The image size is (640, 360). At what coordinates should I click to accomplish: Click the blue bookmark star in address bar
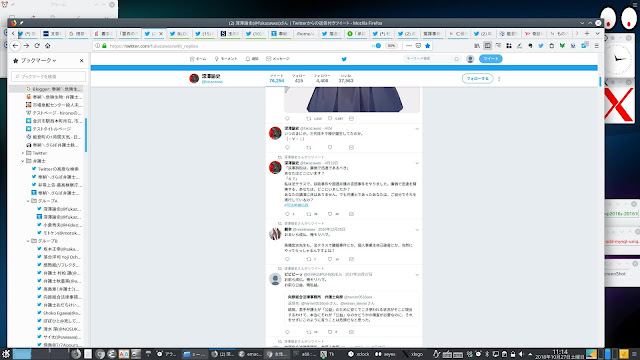point(427,46)
